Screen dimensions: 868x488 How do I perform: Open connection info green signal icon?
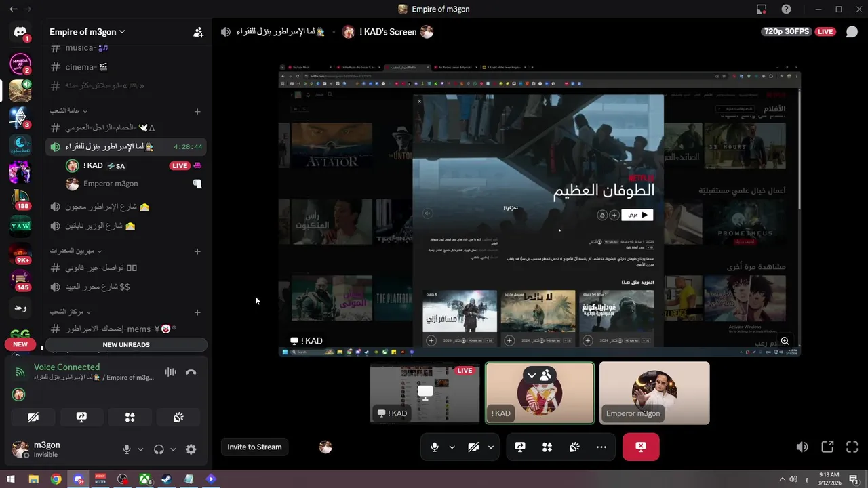pyautogui.click(x=20, y=372)
